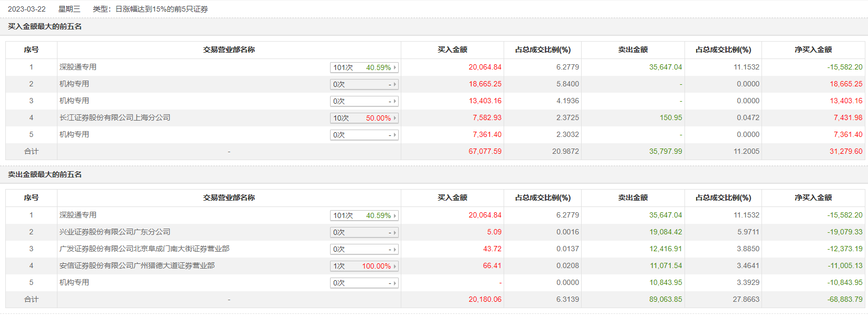The height and width of the screenshot is (316, 868).
Task: Open the 0次 box in buy table row 2
Action: coord(364,84)
